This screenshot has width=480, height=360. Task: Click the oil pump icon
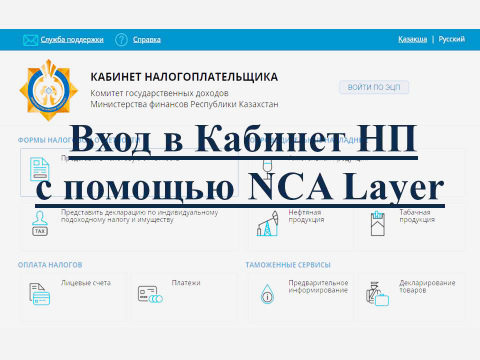pos(267,223)
